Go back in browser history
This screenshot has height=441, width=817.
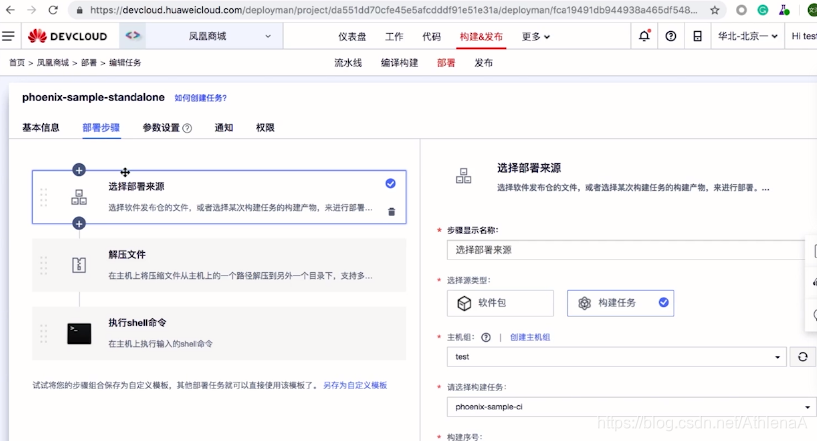tap(10, 10)
